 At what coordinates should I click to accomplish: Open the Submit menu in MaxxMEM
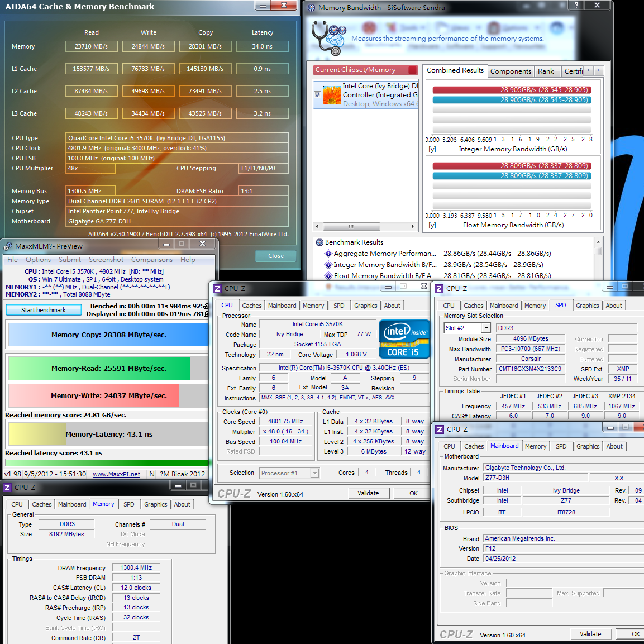pos(69,260)
